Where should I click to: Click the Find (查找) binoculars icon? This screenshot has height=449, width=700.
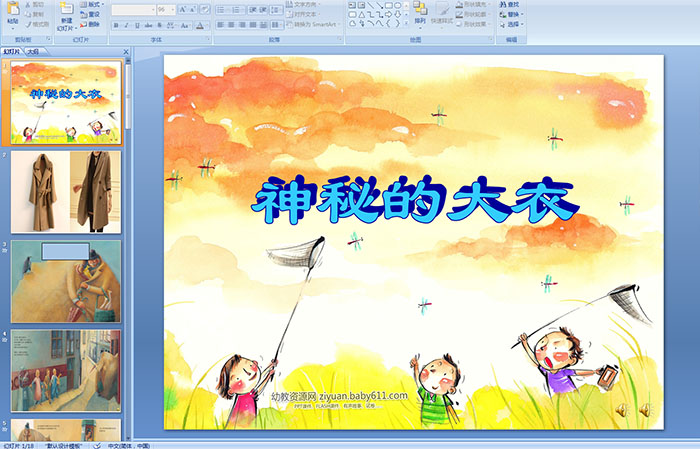point(503,4)
